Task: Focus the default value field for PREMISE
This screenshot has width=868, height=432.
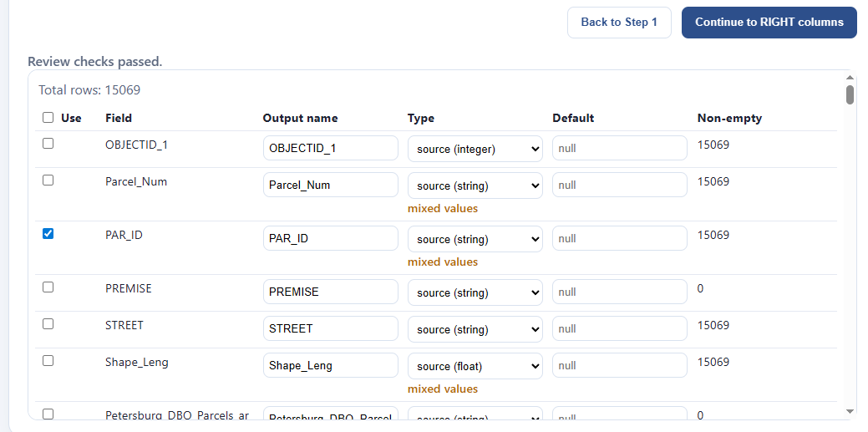Action: 619,292
